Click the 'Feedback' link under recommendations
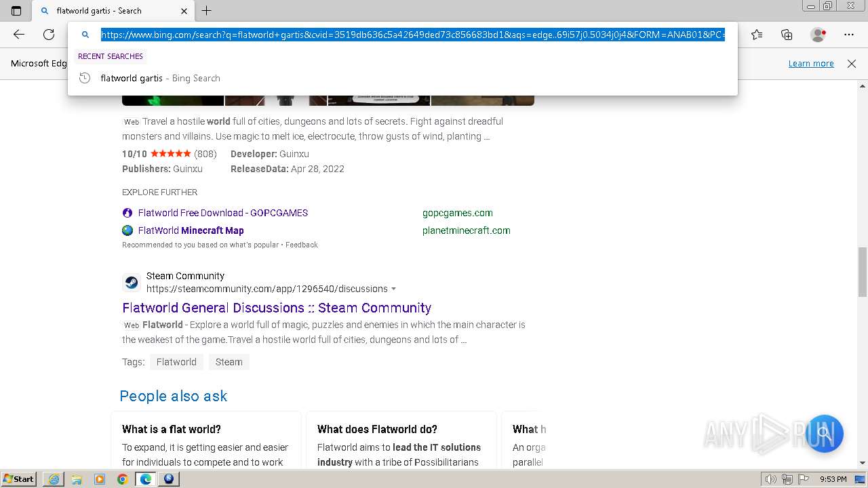Image resolution: width=868 pixels, height=488 pixels. click(302, 245)
